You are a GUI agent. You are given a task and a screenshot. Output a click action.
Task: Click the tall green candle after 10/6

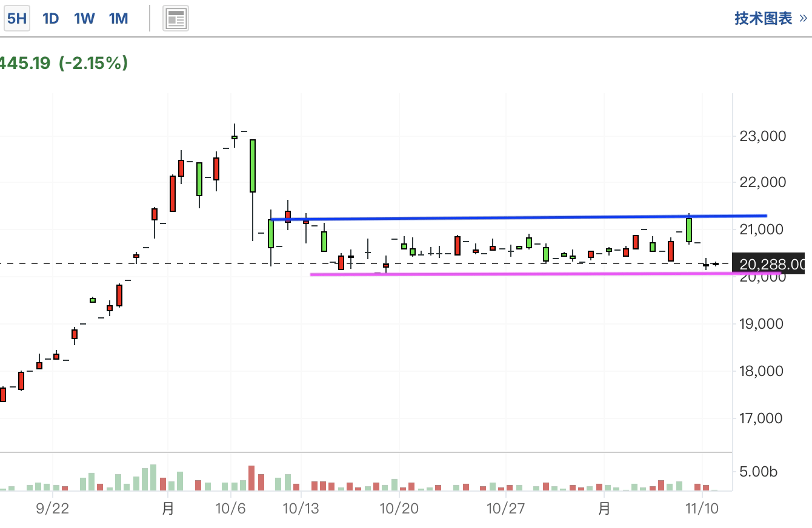pyautogui.click(x=253, y=166)
